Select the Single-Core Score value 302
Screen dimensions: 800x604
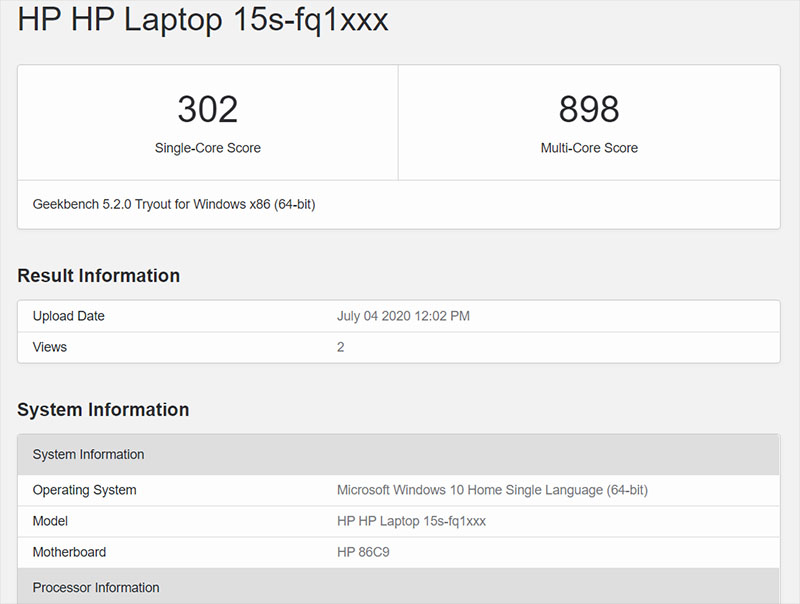pos(208,109)
